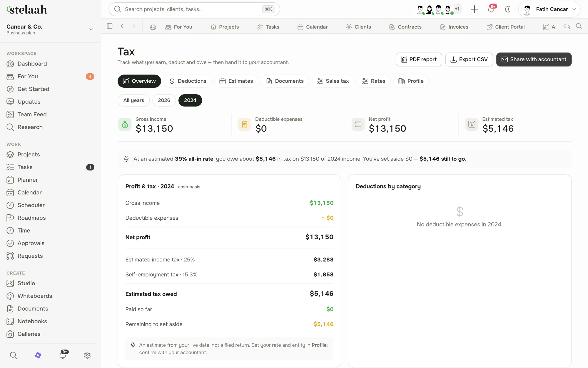Viewport: 588px width, 368px height.
Task: Open the Clients tab
Action: 358,27
